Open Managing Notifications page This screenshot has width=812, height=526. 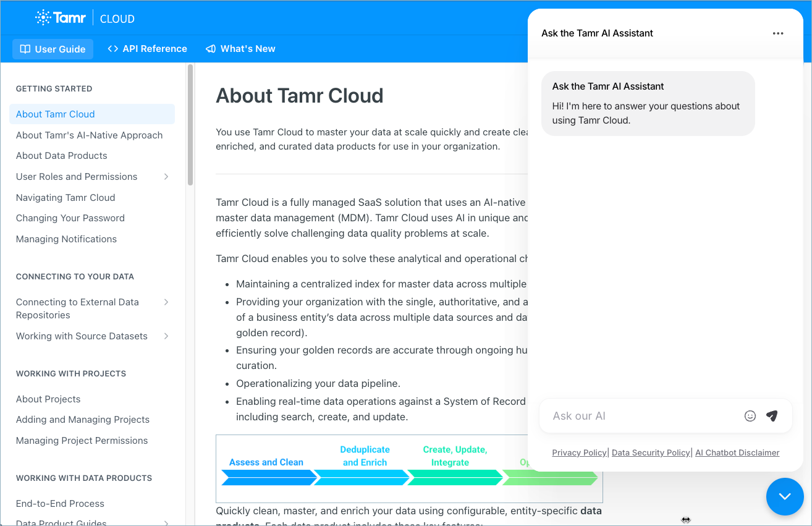(x=66, y=239)
